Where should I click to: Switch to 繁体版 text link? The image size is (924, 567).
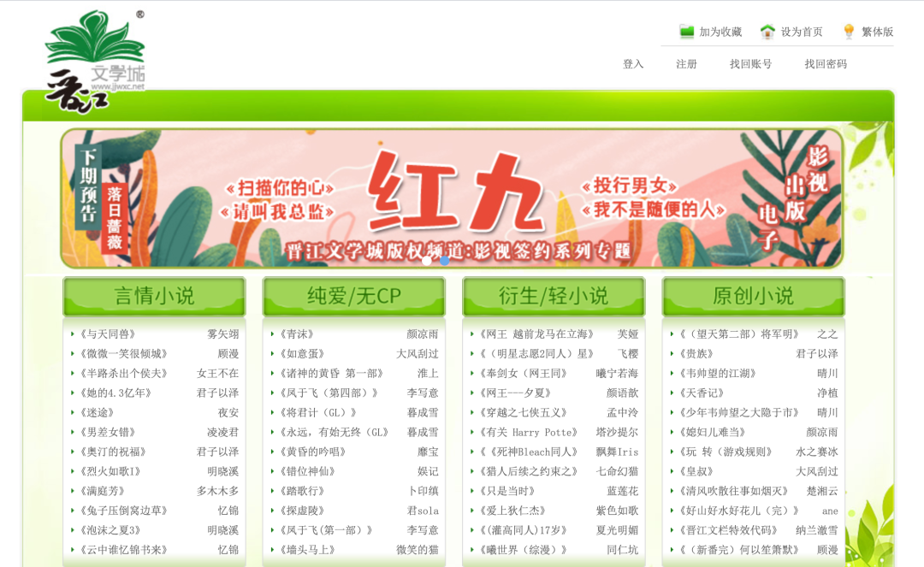(878, 32)
